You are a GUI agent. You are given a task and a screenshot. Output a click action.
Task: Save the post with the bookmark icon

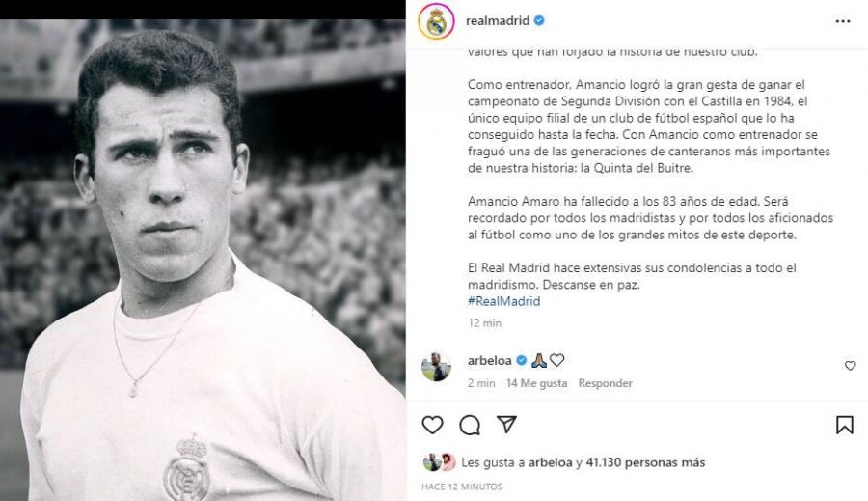[x=844, y=425]
